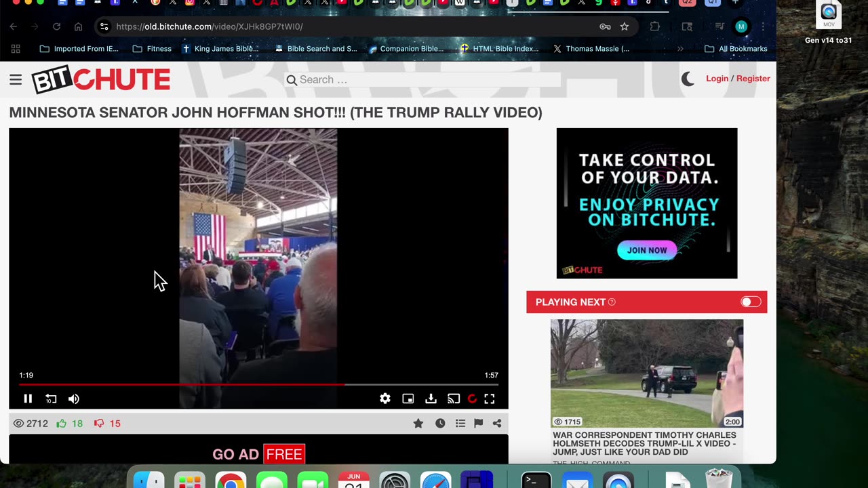The width and height of the screenshot is (868, 488).
Task: Click the browser address bar URL
Action: (210, 26)
